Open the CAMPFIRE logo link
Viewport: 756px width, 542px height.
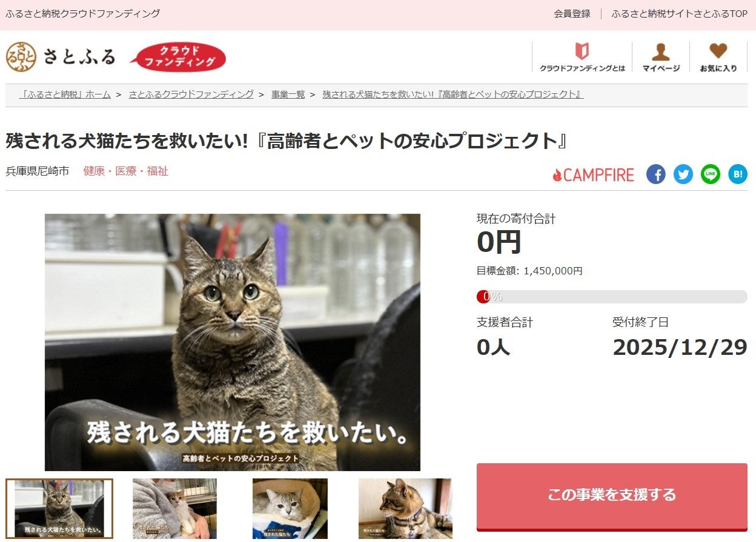click(x=593, y=175)
